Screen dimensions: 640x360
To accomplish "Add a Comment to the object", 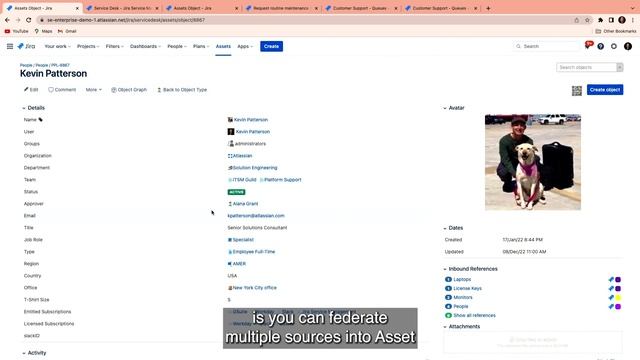I will (x=62, y=90).
